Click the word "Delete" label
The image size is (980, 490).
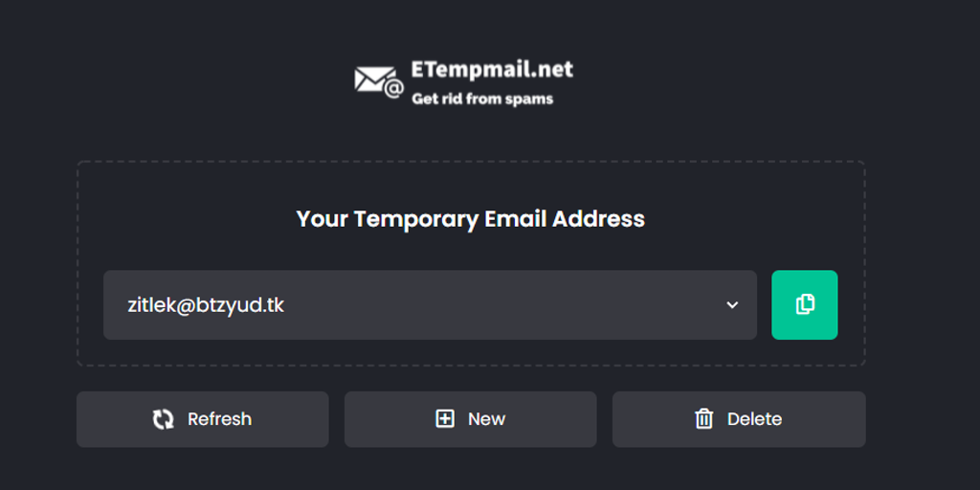coord(754,419)
